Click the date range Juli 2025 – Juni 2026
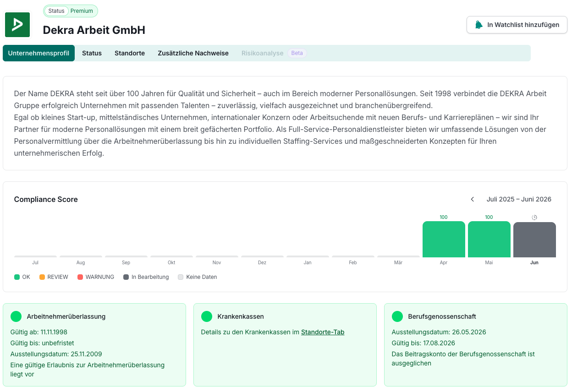 (x=519, y=199)
